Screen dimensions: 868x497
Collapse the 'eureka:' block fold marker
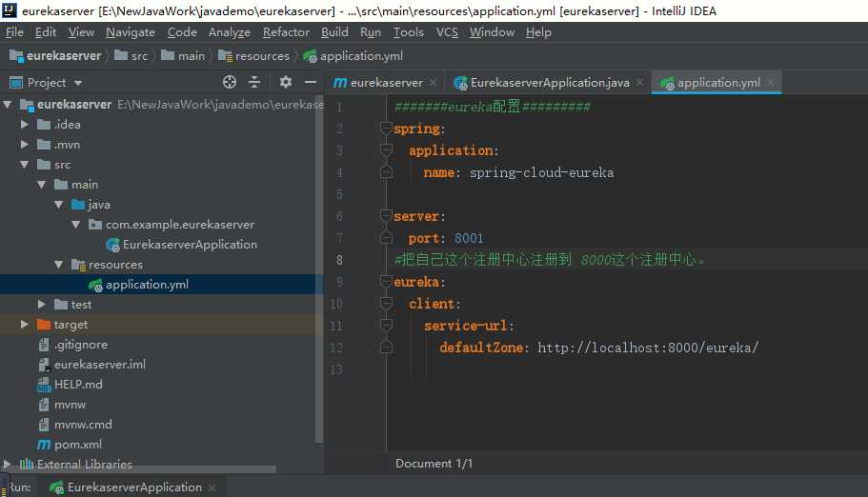pyautogui.click(x=386, y=283)
